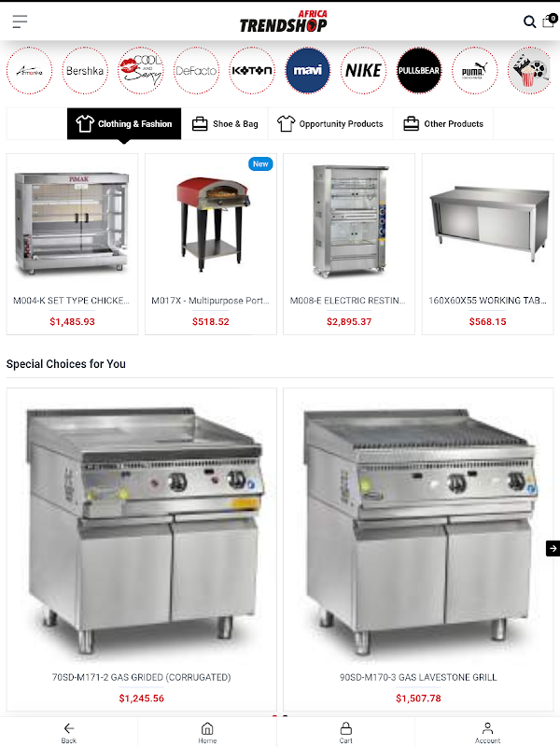This screenshot has width=560, height=747.
Task: Select the Bershka brand circle
Action: (85, 71)
